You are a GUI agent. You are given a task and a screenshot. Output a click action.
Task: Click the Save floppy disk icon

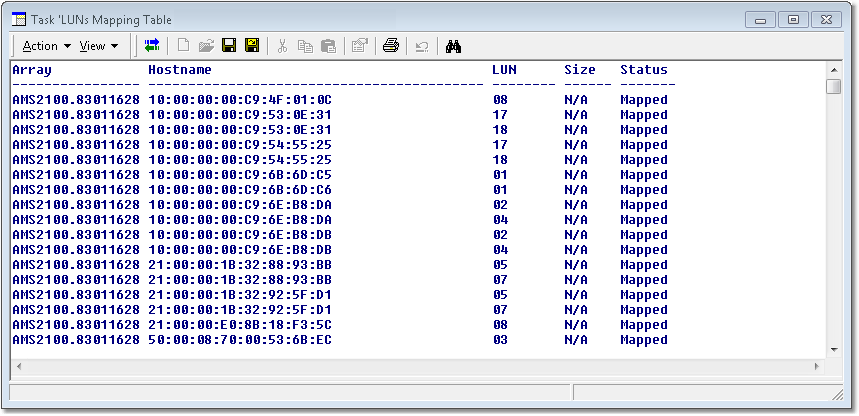[229, 45]
